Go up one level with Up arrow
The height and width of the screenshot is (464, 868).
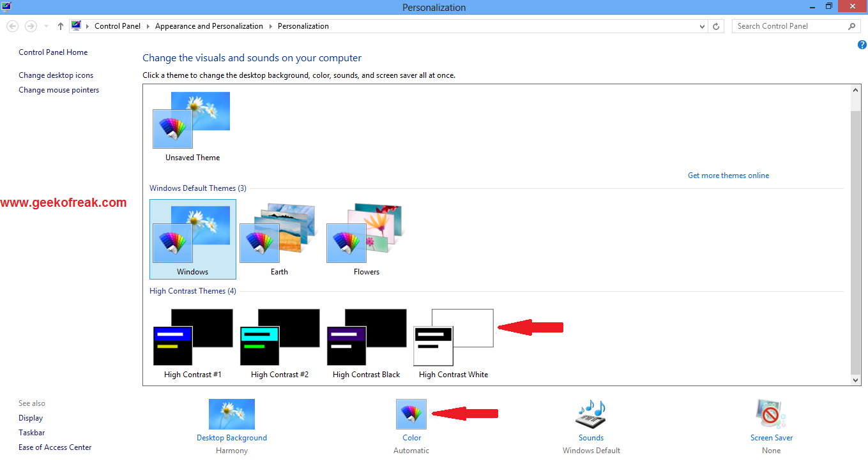pos(61,26)
